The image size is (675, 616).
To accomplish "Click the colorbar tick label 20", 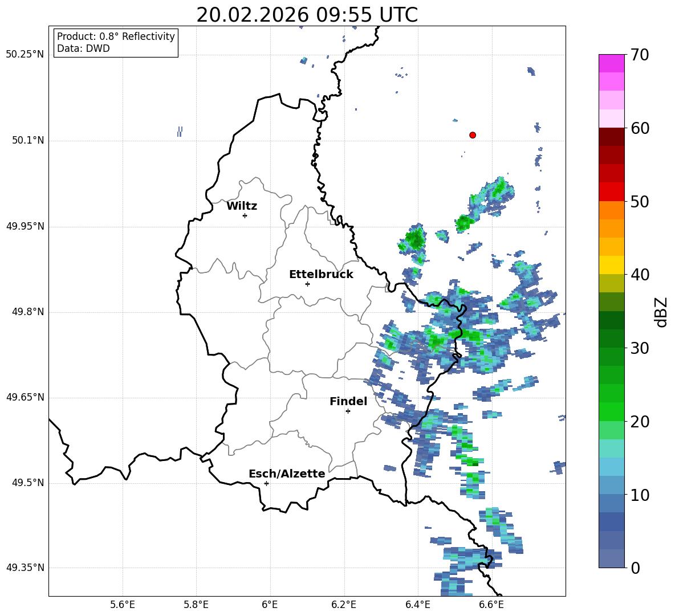I will [640, 421].
